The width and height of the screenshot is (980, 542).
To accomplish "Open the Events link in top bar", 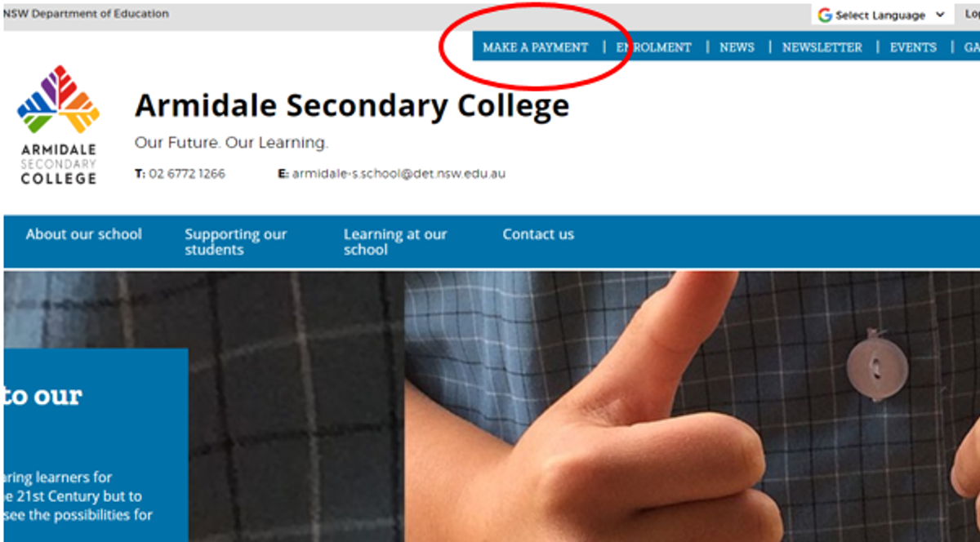I will [x=913, y=47].
